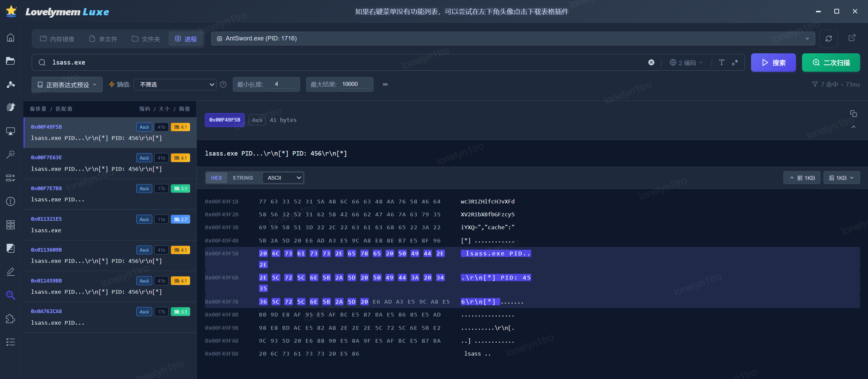Viewport: 868px width, 379px height.
Task: Click the open-in-new-window icon at top right
Action: (x=852, y=38)
